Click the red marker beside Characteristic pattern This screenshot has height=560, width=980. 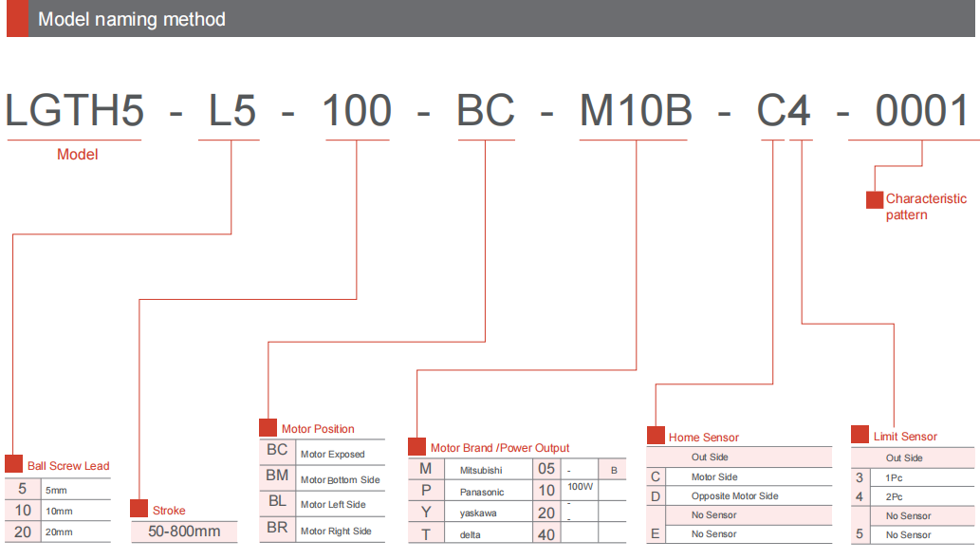(875, 199)
